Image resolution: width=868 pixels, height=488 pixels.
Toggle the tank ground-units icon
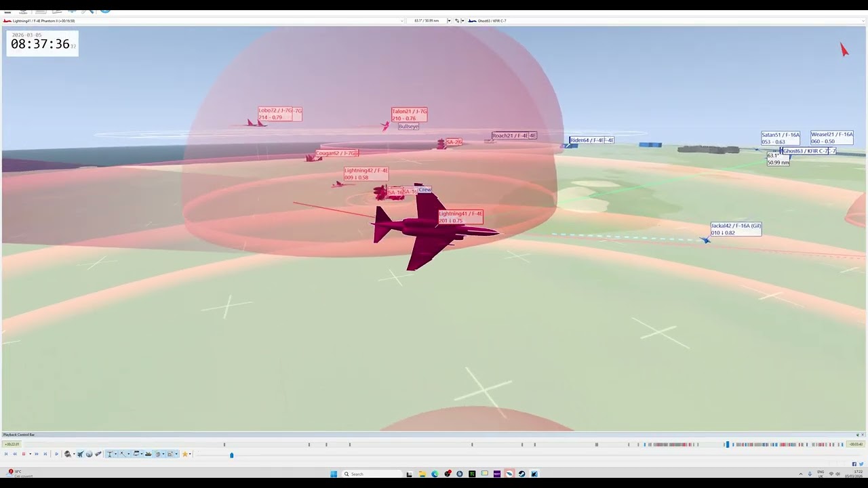pos(149,454)
